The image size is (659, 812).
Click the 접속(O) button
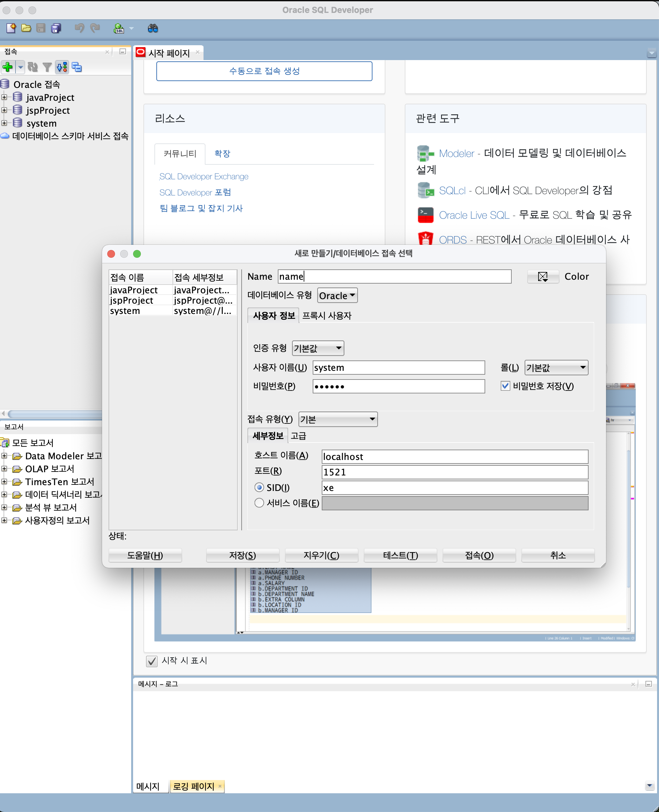click(479, 555)
